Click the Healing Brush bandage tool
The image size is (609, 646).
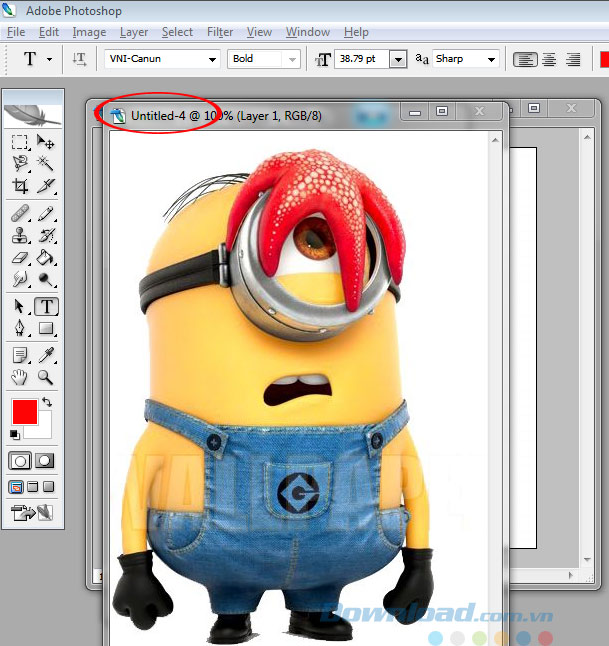20,213
